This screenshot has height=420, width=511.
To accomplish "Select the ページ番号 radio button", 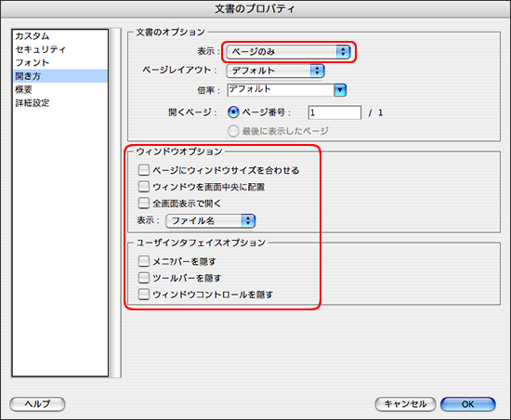I will coord(233,112).
